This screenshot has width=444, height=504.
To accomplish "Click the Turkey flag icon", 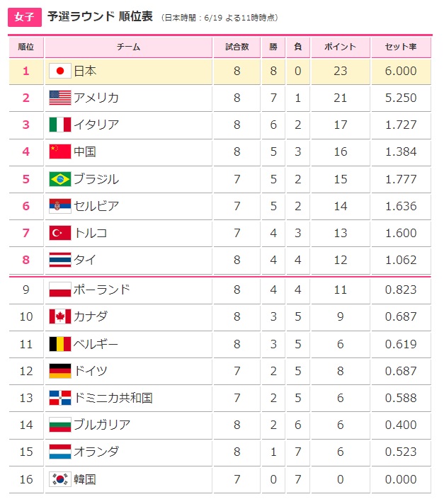I will coord(60,233).
